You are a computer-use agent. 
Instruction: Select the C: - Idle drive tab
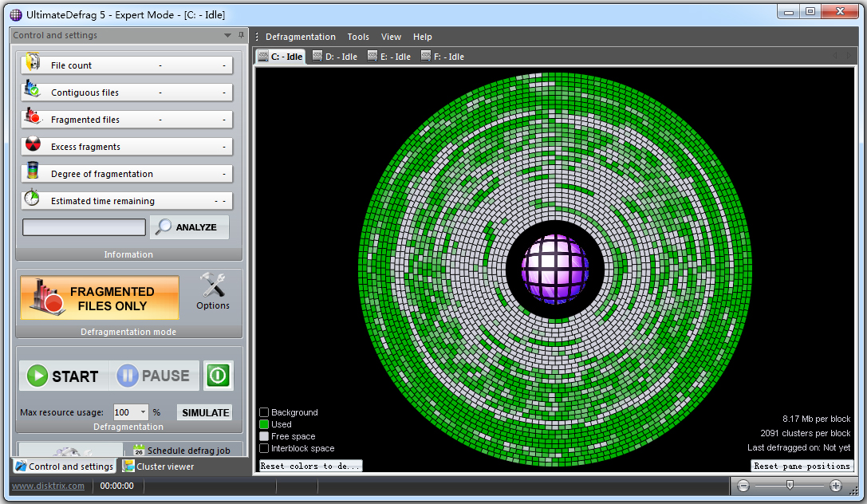(280, 57)
